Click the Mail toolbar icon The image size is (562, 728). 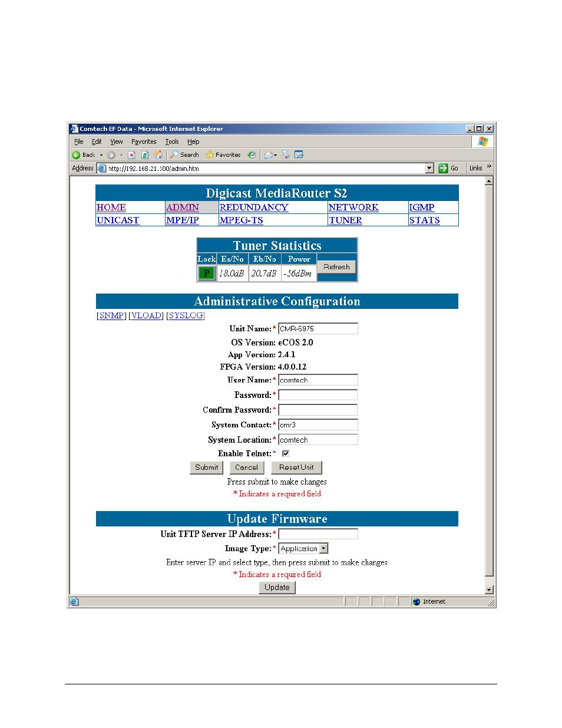pyautogui.click(x=269, y=155)
